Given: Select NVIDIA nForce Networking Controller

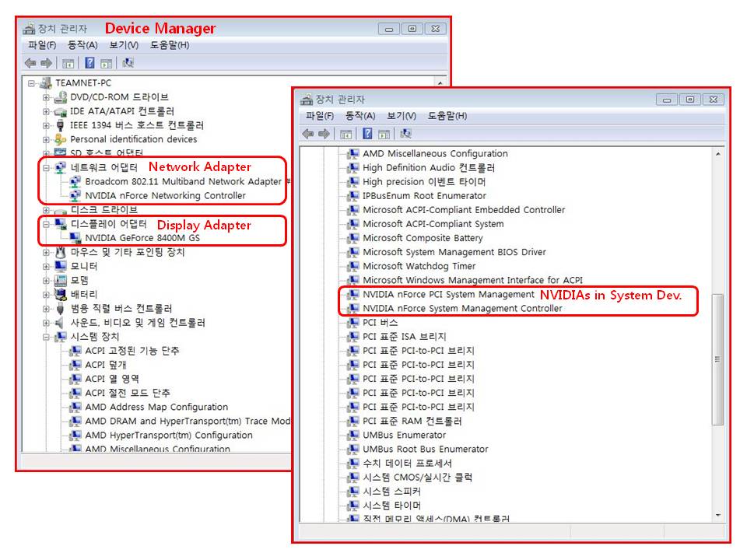Looking at the screenshot, I should pyautogui.click(x=165, y=196).
